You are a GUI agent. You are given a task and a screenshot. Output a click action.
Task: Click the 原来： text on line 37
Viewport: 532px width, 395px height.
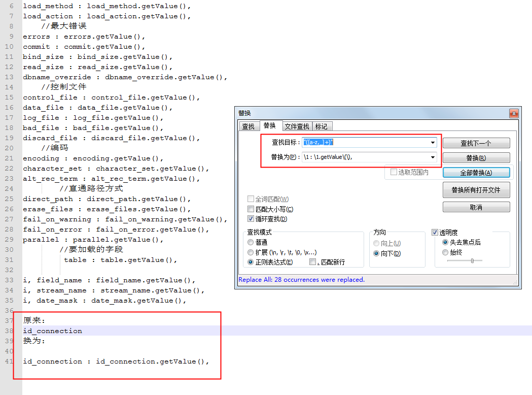(34, 320)
